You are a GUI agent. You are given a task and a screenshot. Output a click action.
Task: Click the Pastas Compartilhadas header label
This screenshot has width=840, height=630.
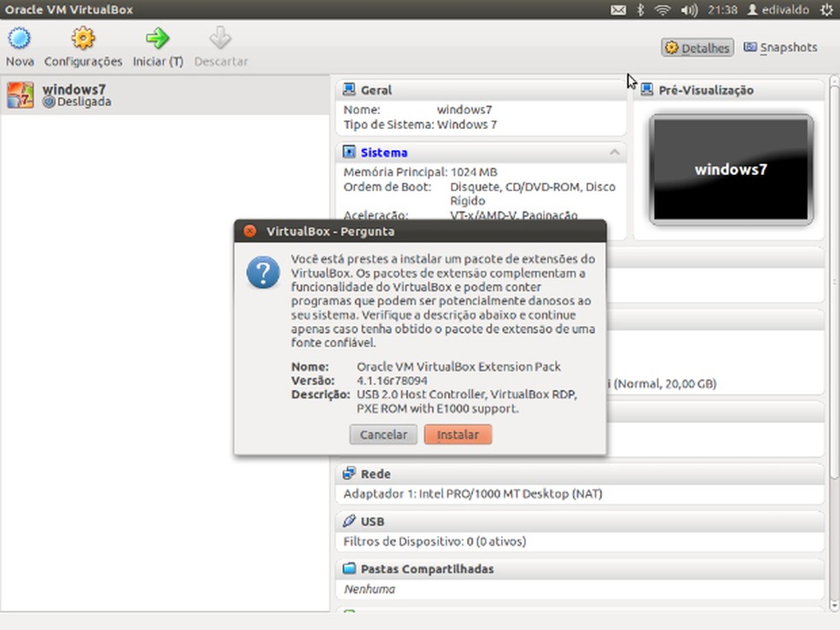427,569
